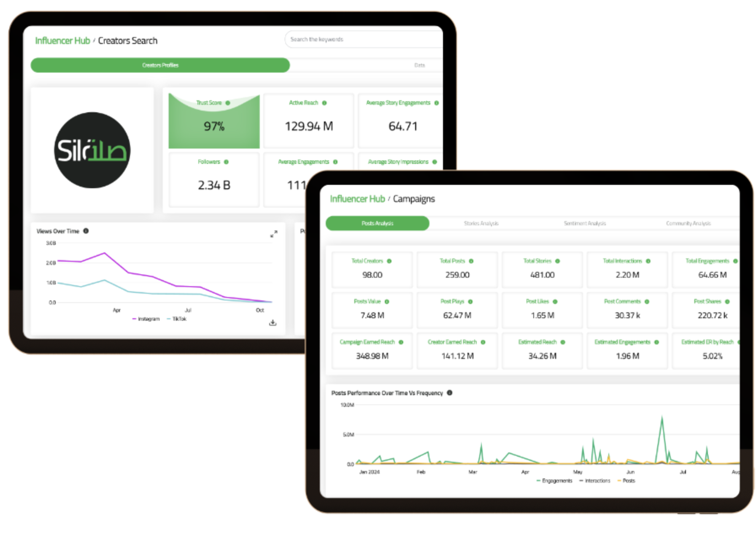Click the Silkhaus creator profile logo
The image size is (756, 536).
click(92, 150)
